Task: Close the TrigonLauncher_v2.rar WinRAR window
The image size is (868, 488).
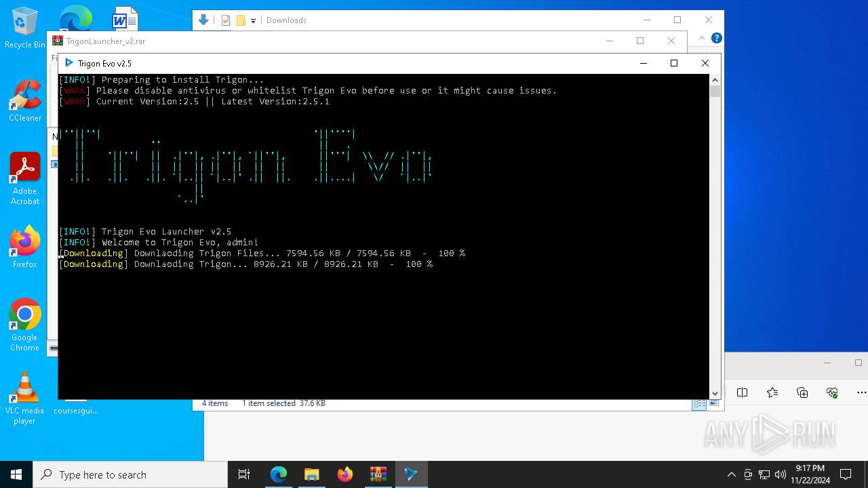Action: (671, 41)
